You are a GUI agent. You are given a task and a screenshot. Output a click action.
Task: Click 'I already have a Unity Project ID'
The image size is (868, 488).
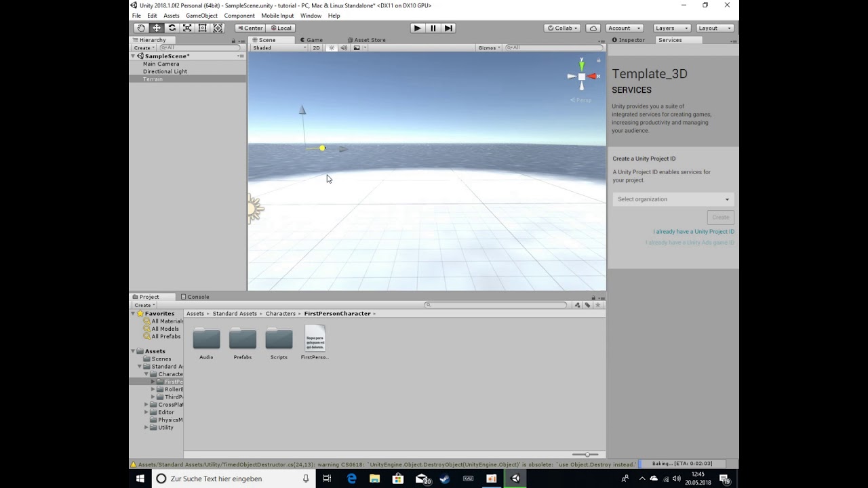(693, 232)
